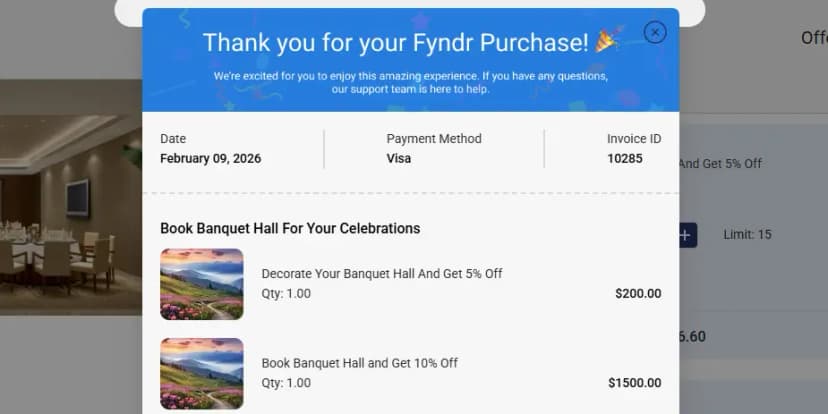Click Qty: 1.00 under the Decorate offer
The height and width of the screenshot is (414, 828).
(286, 294)
